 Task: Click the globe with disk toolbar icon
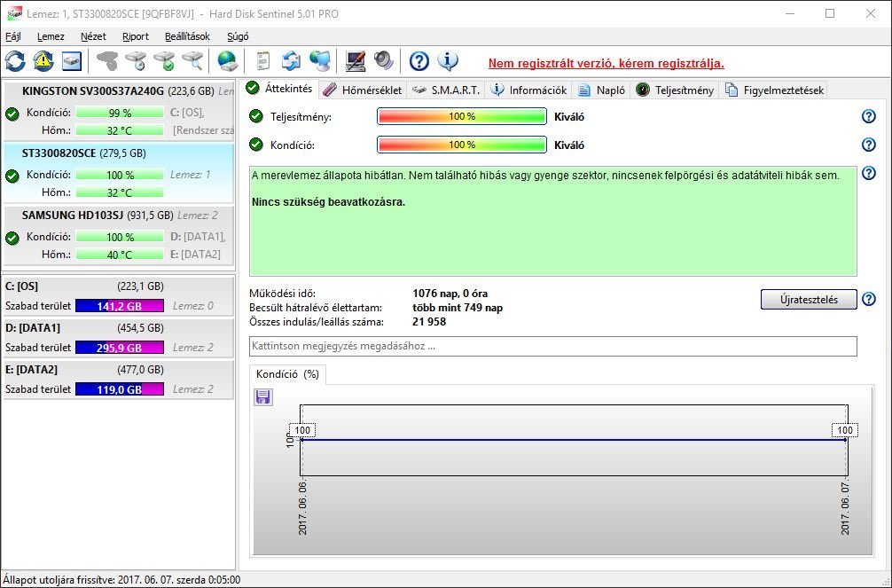click(228, 61)
